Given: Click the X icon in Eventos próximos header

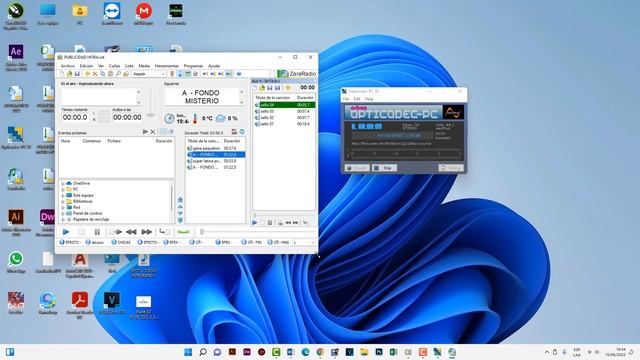Looking at the screenshot, I should (153, 132).
